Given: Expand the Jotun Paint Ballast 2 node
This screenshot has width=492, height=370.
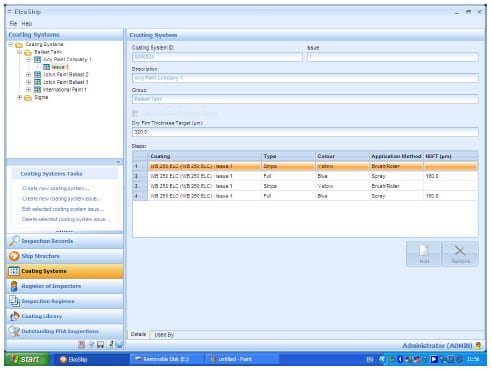Looking at the screenshot, I should tap(28, 74).
